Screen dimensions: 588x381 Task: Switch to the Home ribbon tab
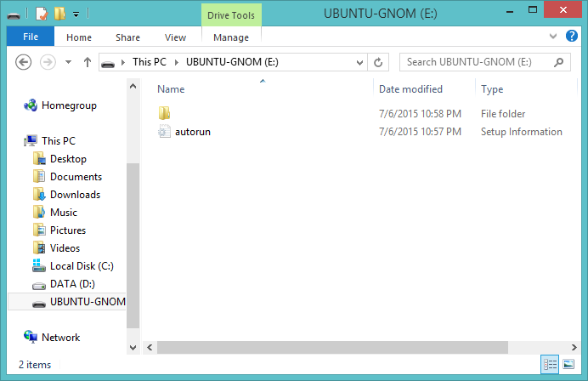coord(79,37)
